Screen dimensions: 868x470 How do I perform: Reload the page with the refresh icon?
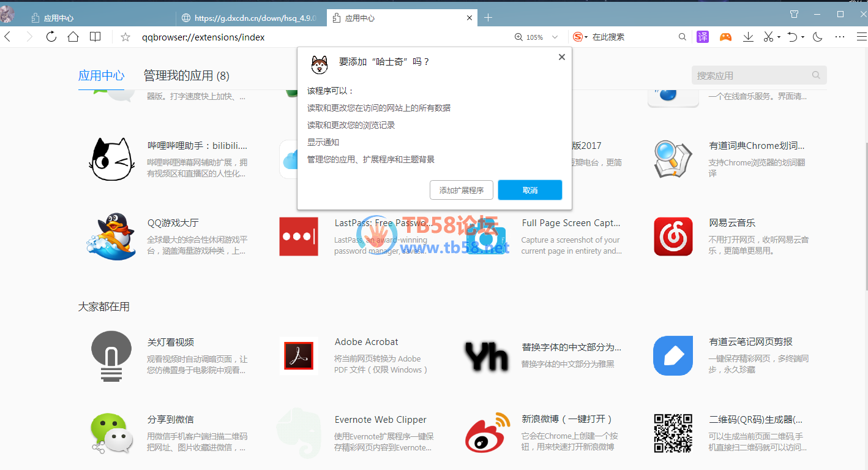[x=51, y=37]
